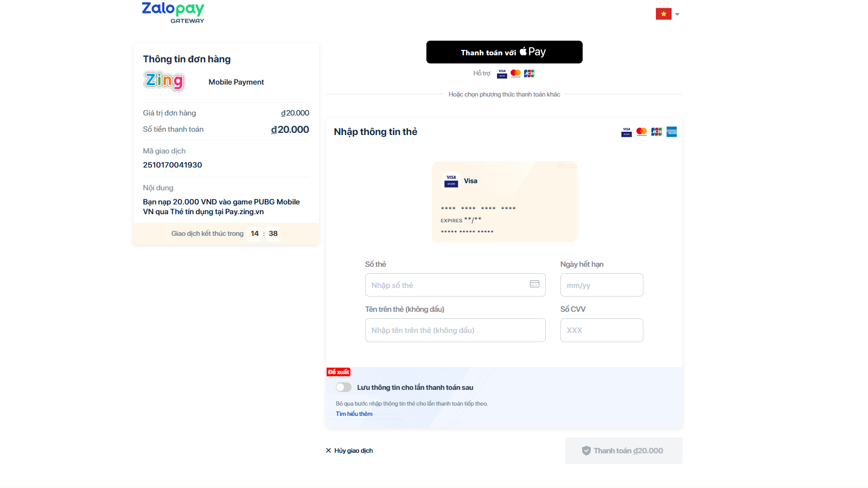Click the JCB icon in card form header
This screenshot has height=488, width=868.
pos(656,132)
